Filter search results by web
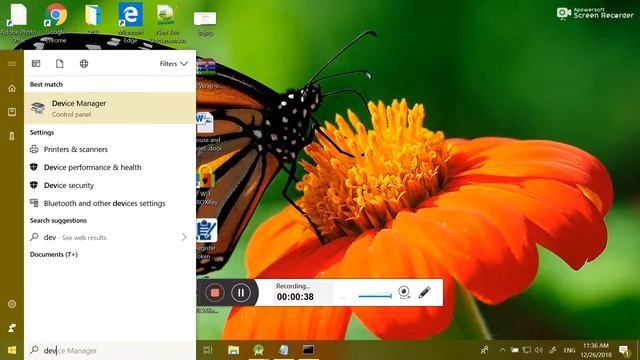The width and height of the screenshot is (640, 360). point(84,64)
